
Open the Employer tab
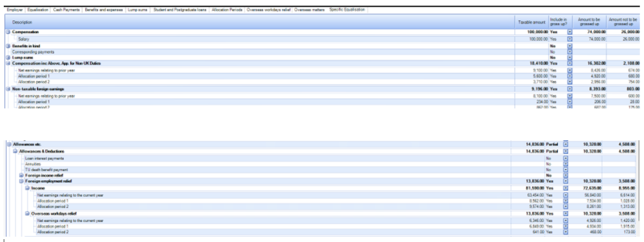click(x=16, y=9)
